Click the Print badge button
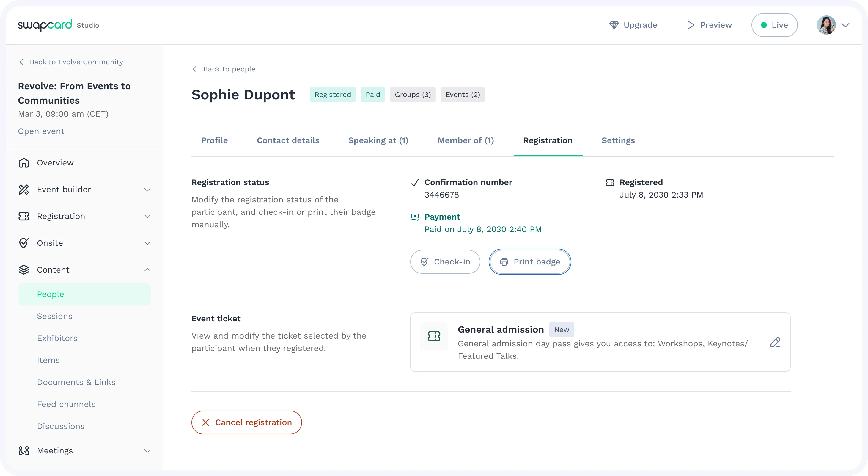The image size is (868, 476). (x=530, y=262)
